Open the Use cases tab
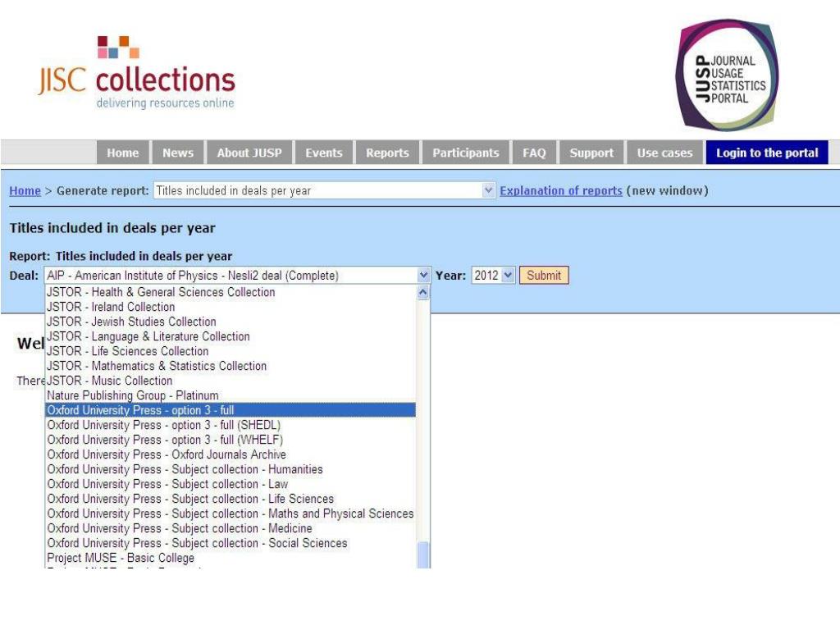 tap(664, 153)
